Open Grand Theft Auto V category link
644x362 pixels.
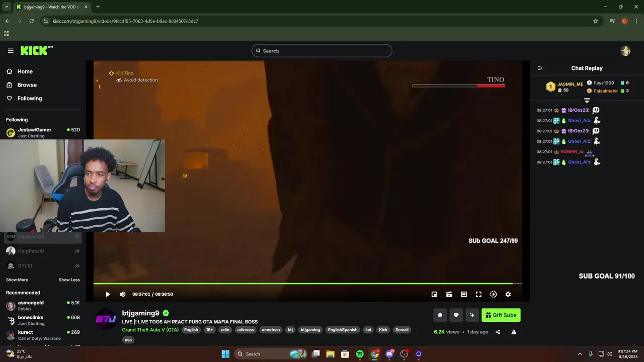tap(150, 330)
